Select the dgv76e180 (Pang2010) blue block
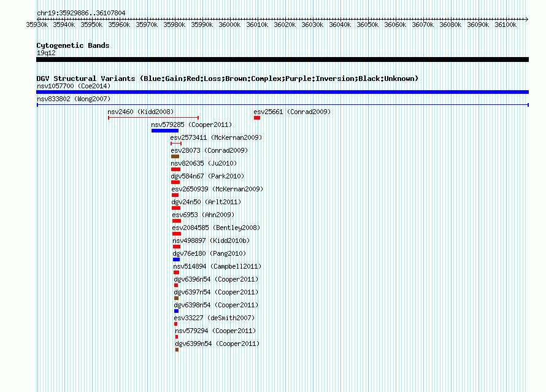 point(176,259)
